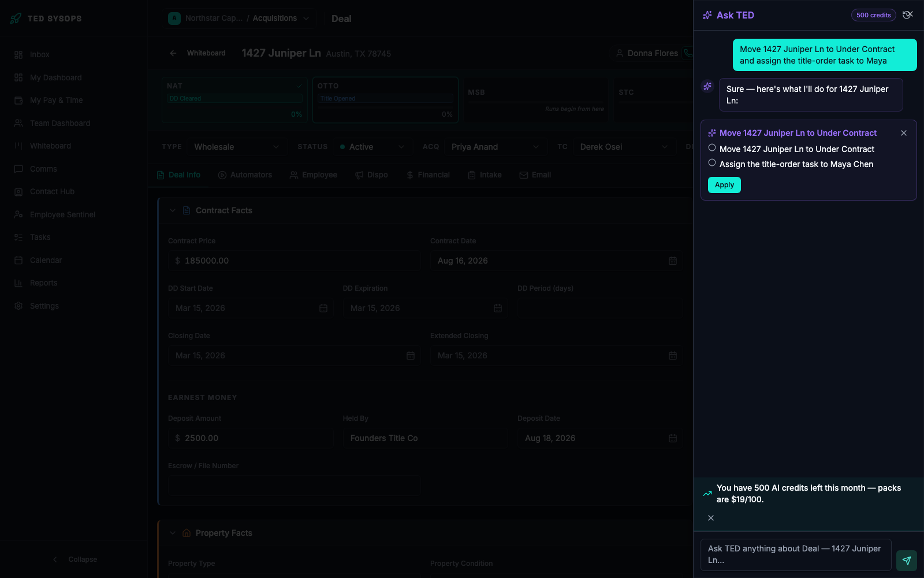
Task: Click the 500 credits badge
Action: click(873, 15)
